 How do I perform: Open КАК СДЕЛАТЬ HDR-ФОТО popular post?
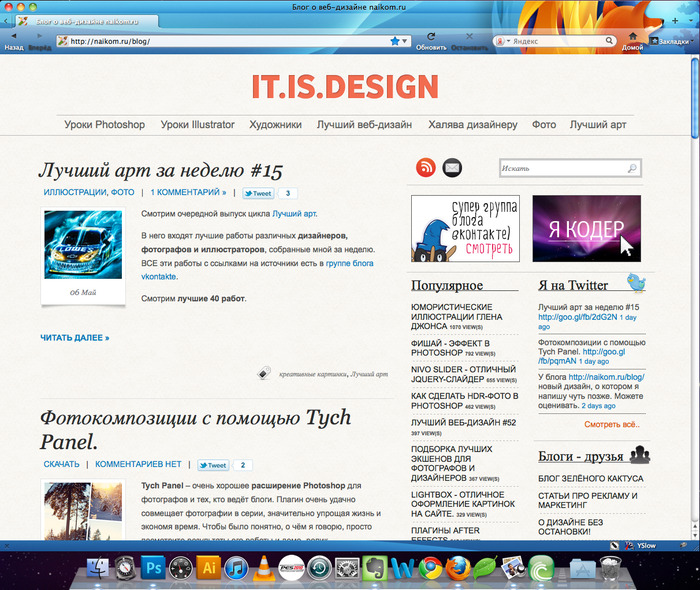tap(465, 401)
